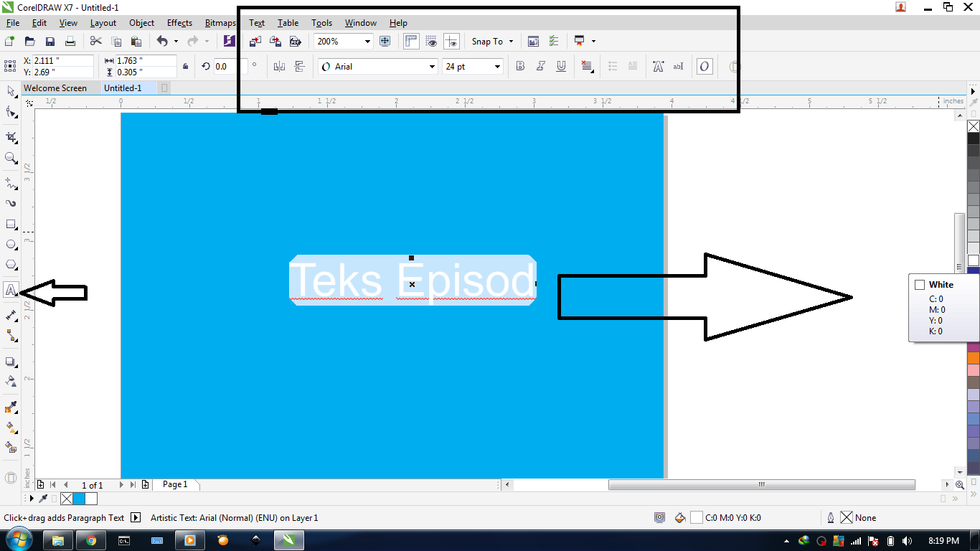The width and height of the screenshot is (980, 551).
Task: Open the Edit Text dialog
Action: click(678, 67)
